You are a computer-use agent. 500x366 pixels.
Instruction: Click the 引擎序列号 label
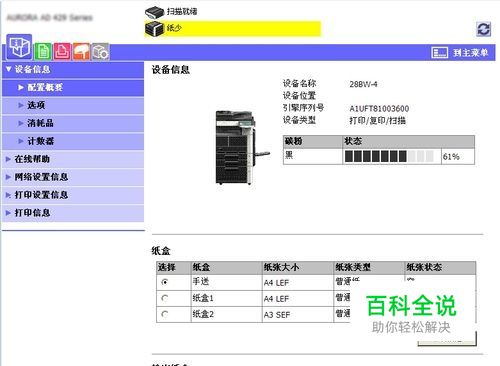pos(303,108)
